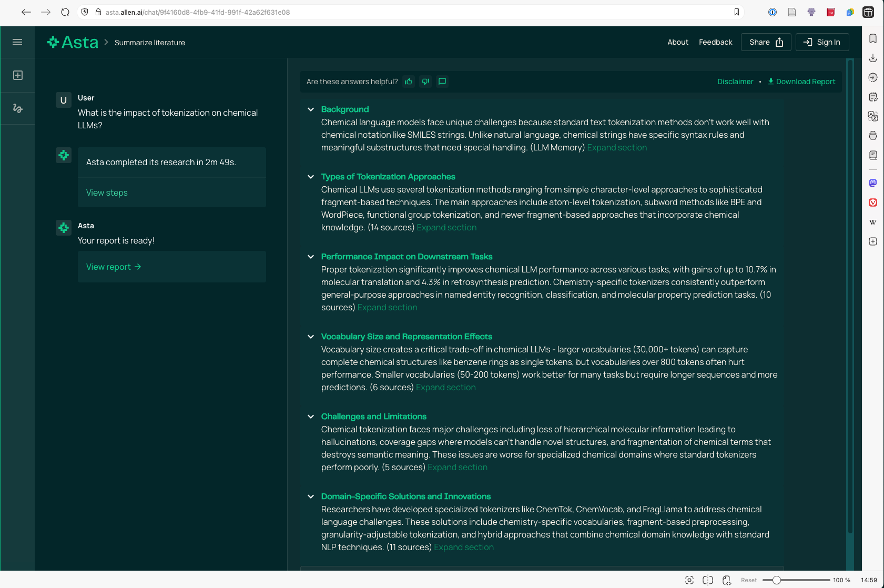Start a new chat with plus icon

(17, 75)
